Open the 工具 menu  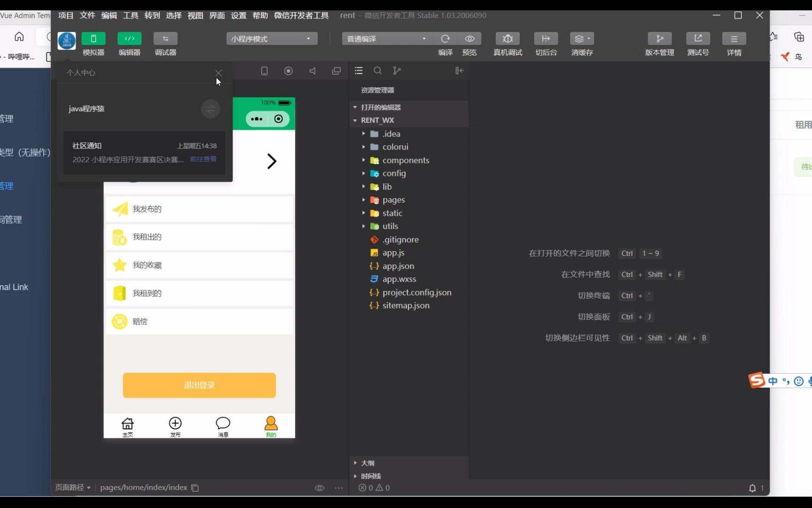coord(131,15)
